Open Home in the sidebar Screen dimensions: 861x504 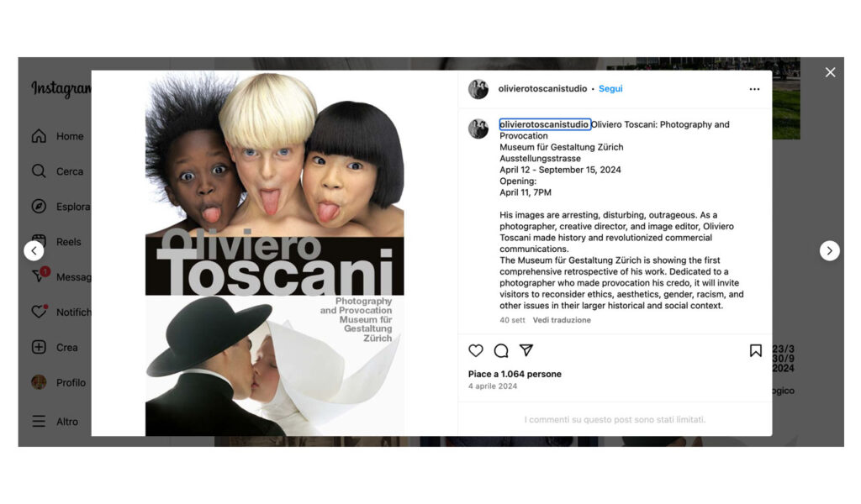pos(57,136)
